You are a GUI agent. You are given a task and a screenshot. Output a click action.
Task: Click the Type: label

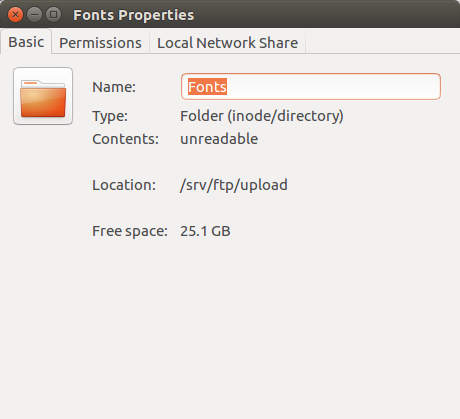(x=110, y=116)
